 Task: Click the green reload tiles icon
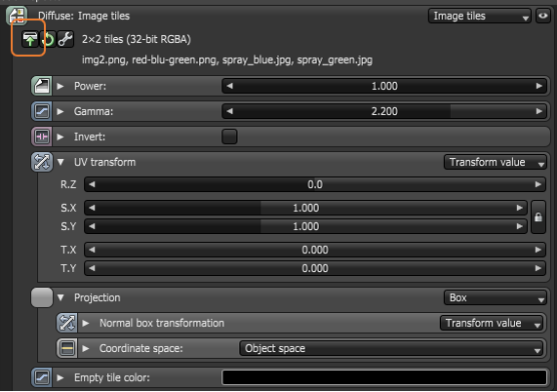click(48, 39)
